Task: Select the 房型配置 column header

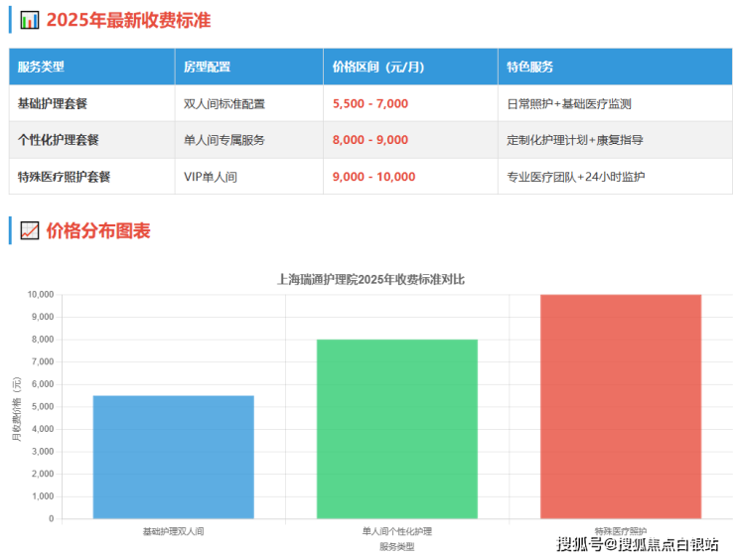Action: click(207, 67)
